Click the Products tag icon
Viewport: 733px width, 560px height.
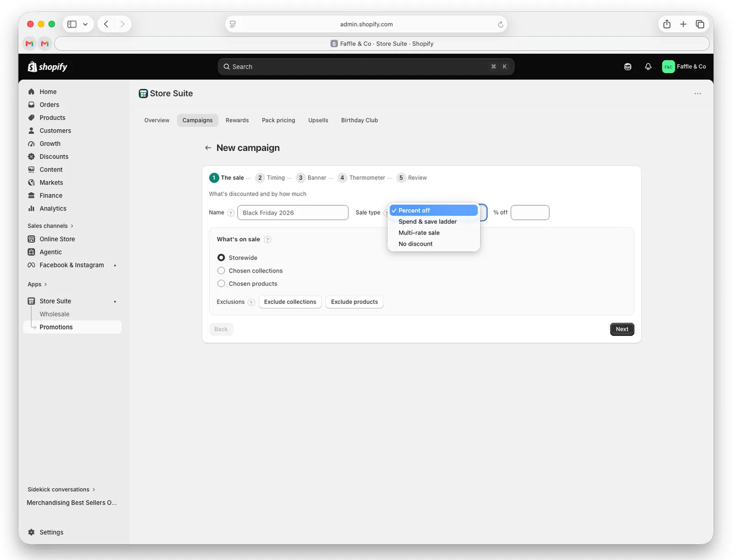31,118
